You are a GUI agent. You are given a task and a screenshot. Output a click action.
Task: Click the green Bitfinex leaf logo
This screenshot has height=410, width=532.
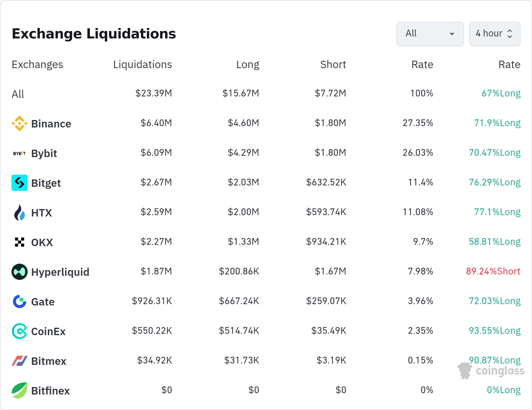point(19,390)
